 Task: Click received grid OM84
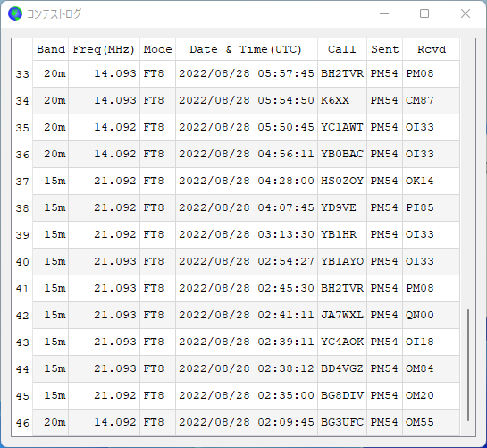point(420,368)
